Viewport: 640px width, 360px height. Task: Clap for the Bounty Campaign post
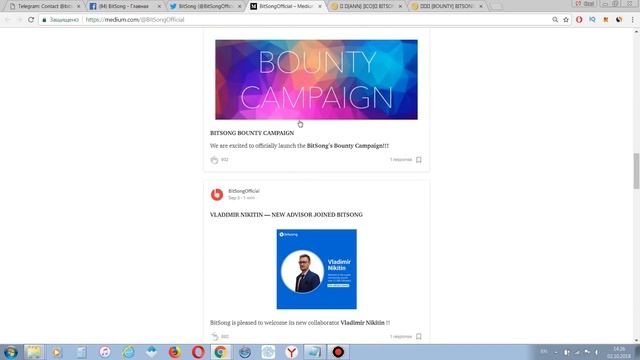coord(214,160)
